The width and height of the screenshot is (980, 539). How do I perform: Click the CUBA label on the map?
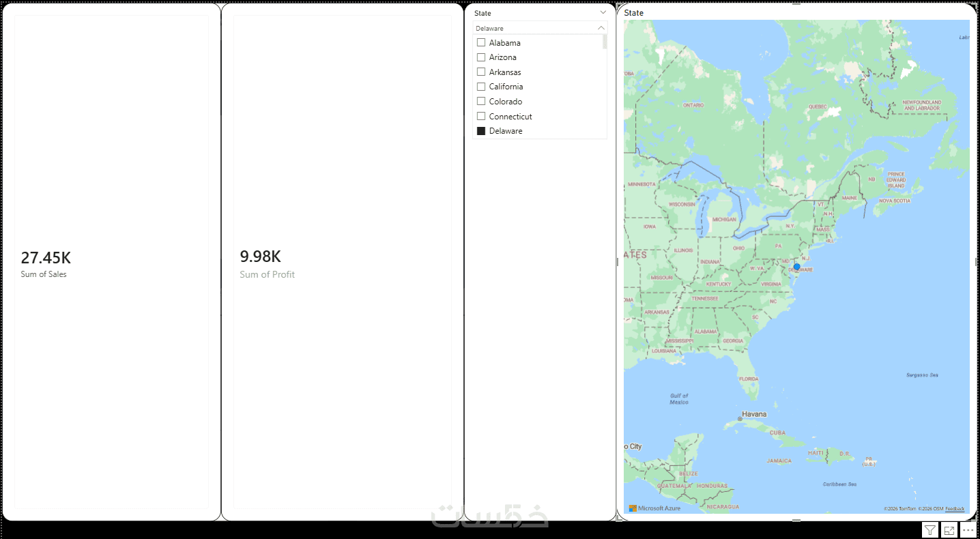778,433
